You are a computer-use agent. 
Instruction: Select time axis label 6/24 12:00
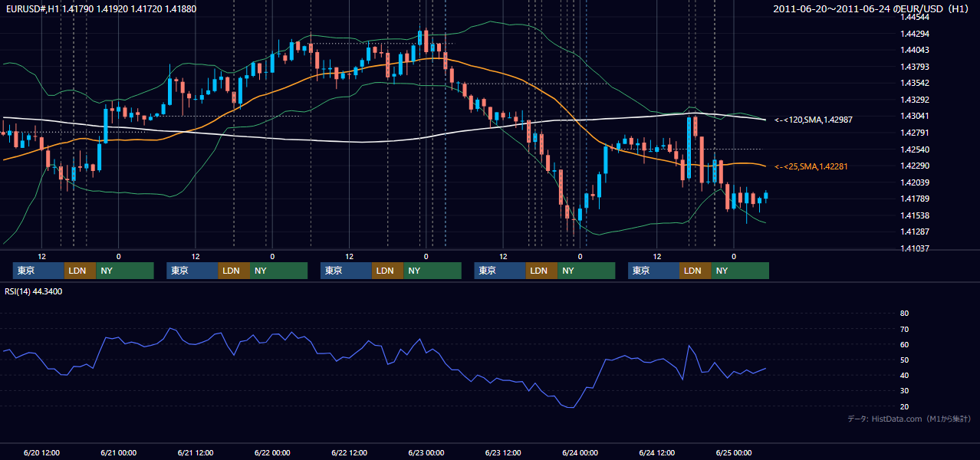click(656, 452)
